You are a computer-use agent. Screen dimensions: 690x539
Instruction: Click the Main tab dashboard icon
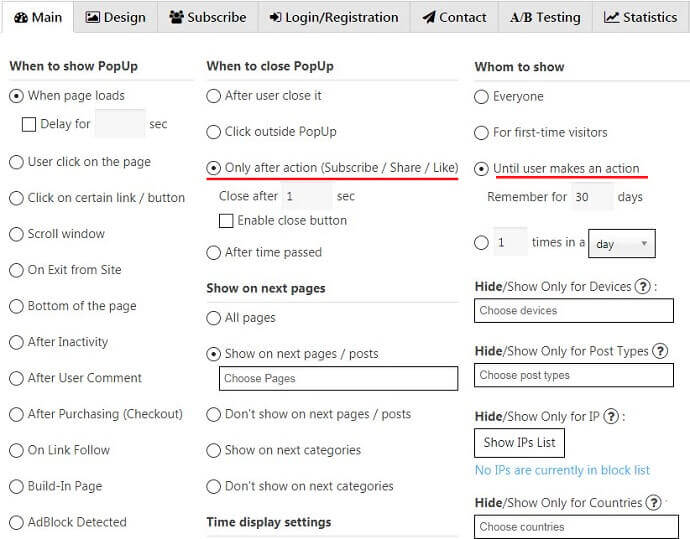(21, 18)
